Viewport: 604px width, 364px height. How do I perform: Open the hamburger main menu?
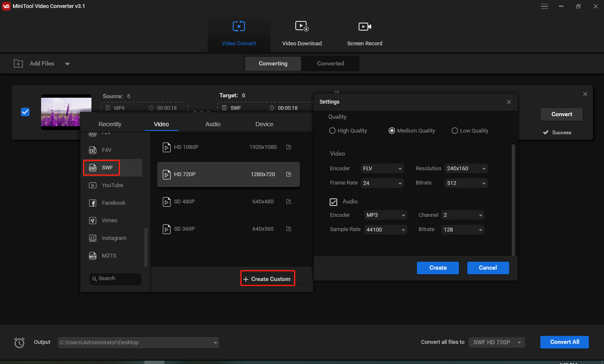pos(544,6)
